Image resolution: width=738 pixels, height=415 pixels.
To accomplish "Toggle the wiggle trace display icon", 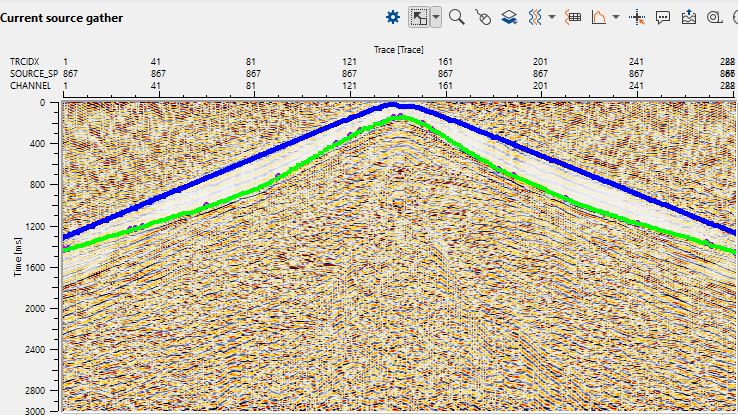I will (x=535, y=17).
